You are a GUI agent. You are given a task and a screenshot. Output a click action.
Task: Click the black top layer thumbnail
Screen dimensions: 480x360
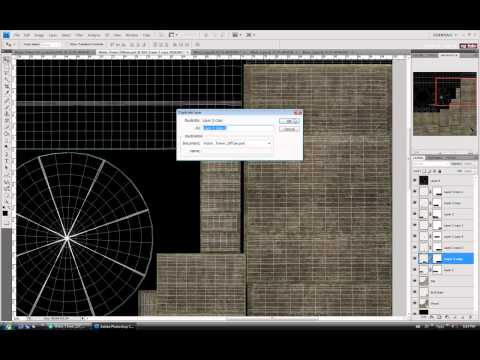pos(424,180)
